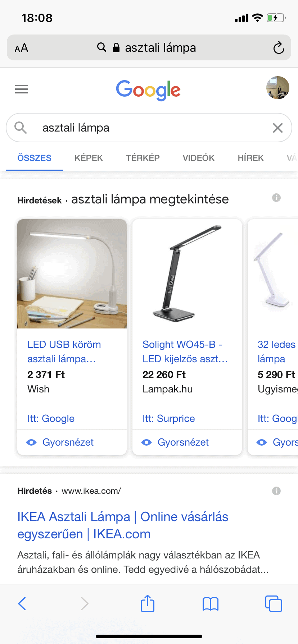This screenshot has height=644, width=298.
Task: Tap the Google search input field
Action: pos(151,128)
